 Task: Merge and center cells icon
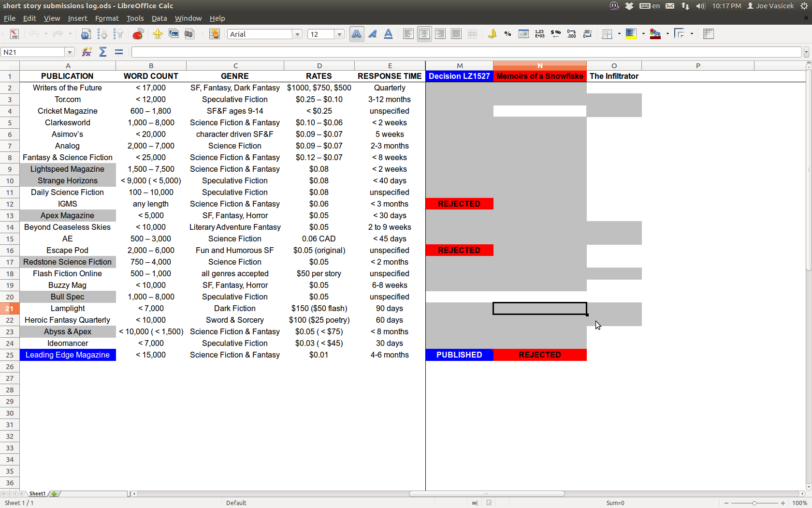(x=472, y=34)
